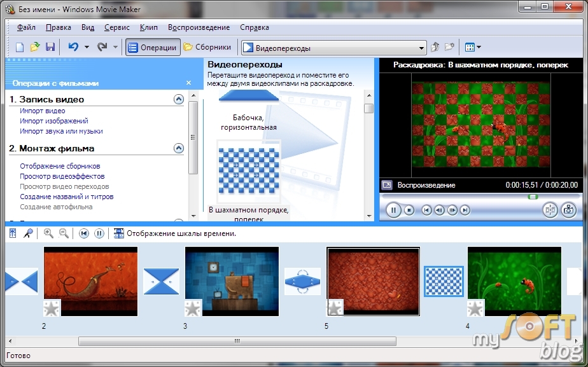Image resolution: width=588 pixels, height=367 pixels.
Task: Open the Сервис menu
Action: coord(117,27)
